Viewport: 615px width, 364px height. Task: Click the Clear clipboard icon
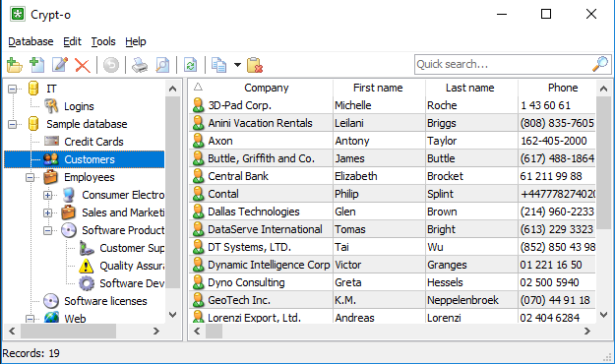(255, 65)
